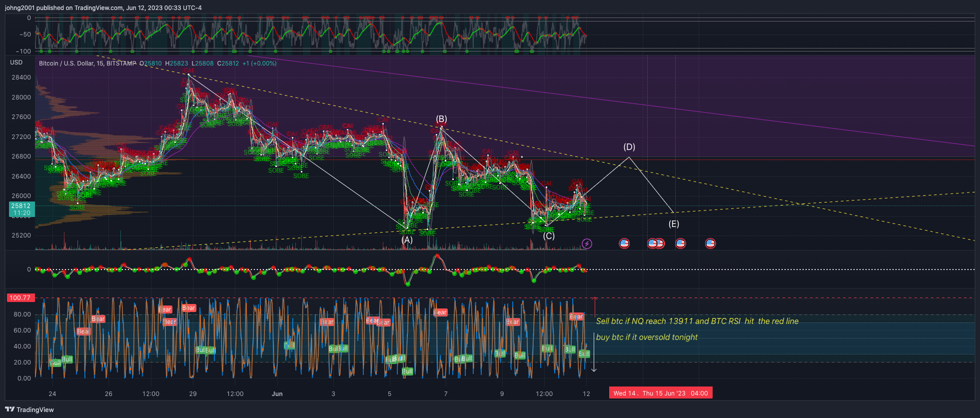The height and width of the screenshot is (418, 980).
Task: Click the TradingView logo
Action: [29, 409]
